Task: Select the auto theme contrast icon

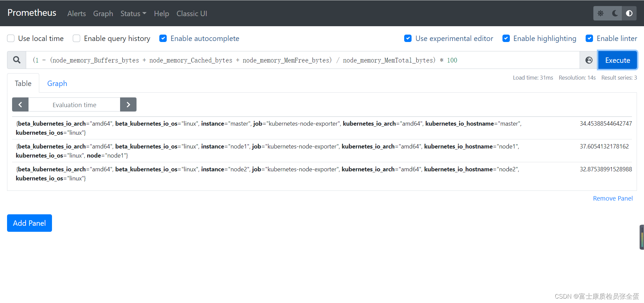Action: (x=629, y=13)
